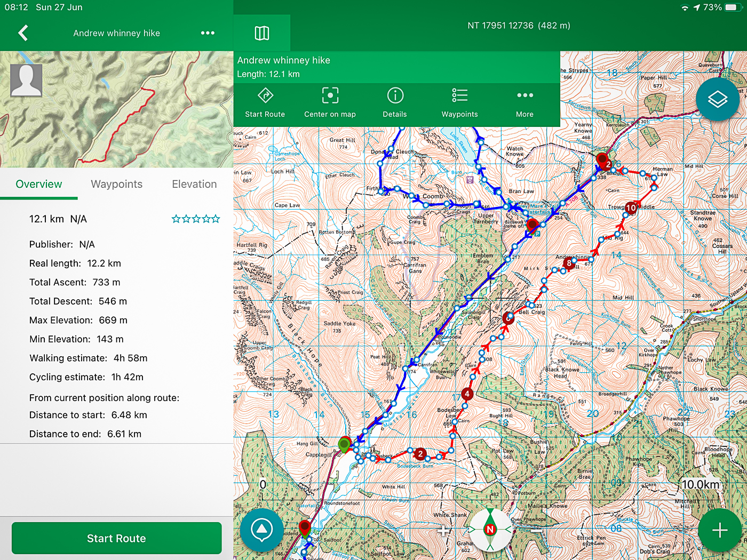Open the map layers button
The image size is (747, 560).
pyautogui.click(x=717, y=99)
